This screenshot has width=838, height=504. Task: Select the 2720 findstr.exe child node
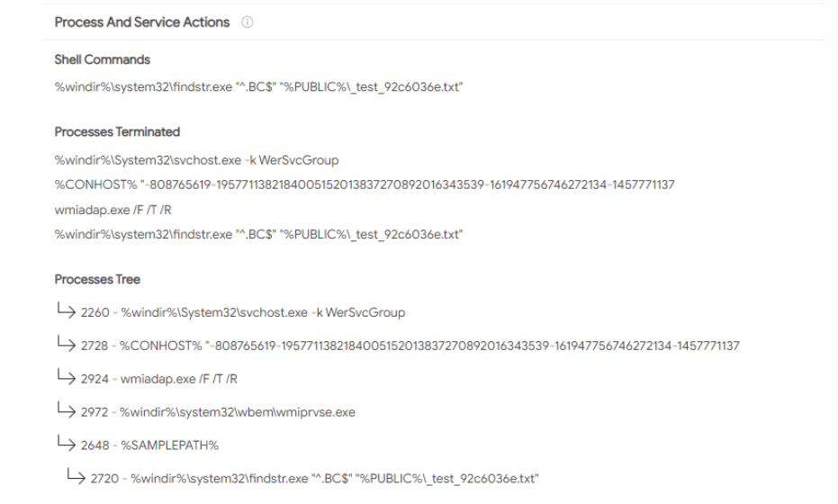point(315,478)
